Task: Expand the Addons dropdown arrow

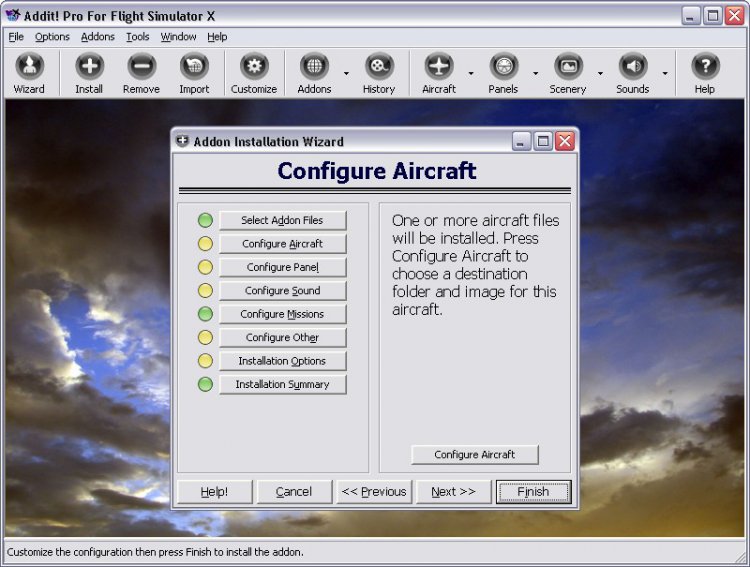Action: [346, 73]
